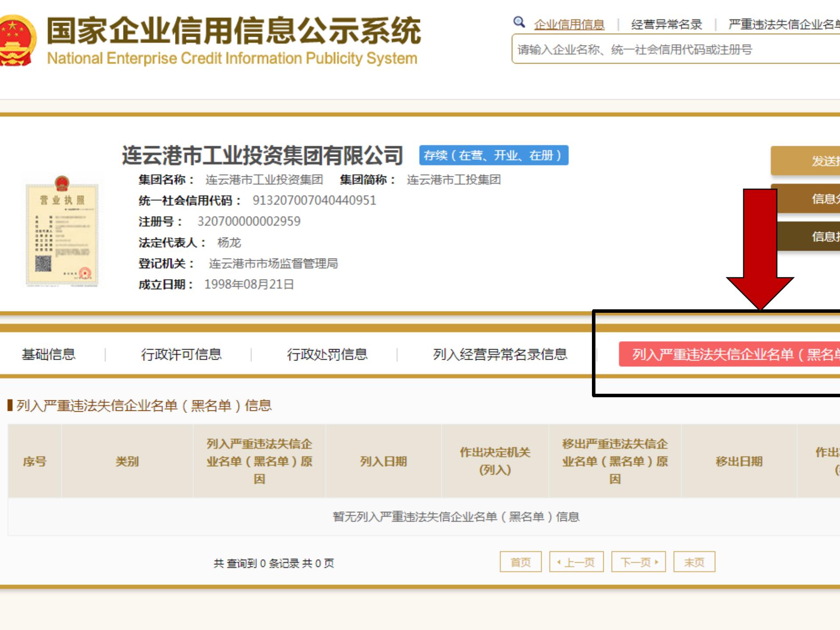840x630 pixels.
Task: Switch to 列入经营异常名录信息 tab
Action: [x=500, y=354]
